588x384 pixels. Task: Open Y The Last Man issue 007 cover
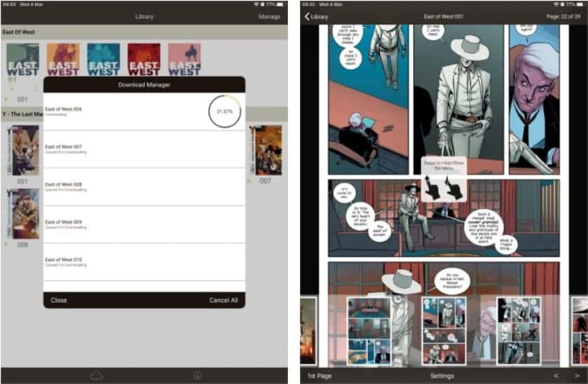tap(268, 150)
